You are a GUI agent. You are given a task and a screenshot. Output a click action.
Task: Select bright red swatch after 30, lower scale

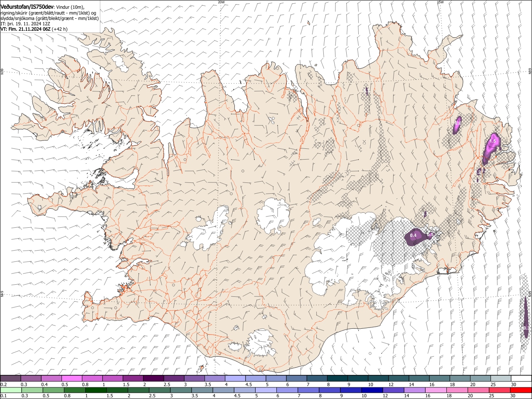pyautogui.click(x=521, y=390)
